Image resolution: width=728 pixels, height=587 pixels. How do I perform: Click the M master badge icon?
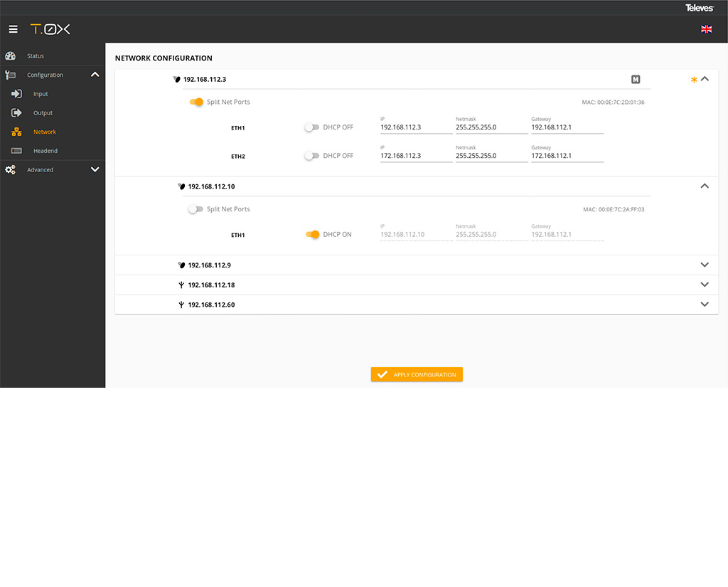tap(636, 79)
